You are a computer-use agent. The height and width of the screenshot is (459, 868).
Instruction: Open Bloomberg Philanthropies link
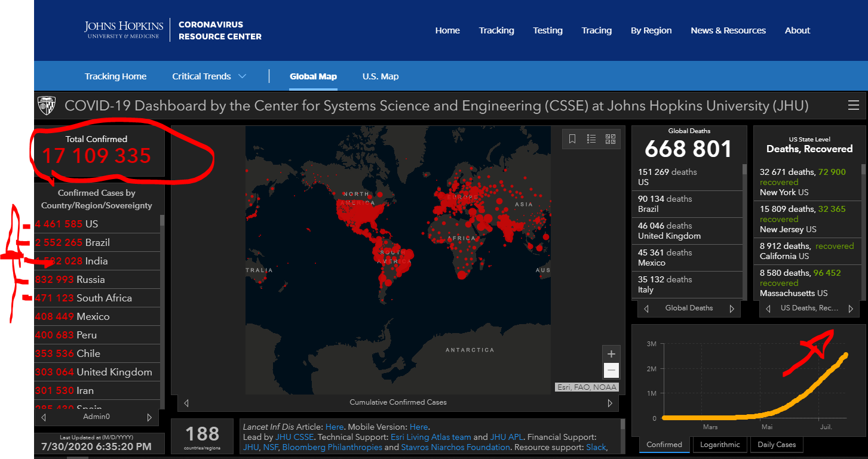(332, 447)
